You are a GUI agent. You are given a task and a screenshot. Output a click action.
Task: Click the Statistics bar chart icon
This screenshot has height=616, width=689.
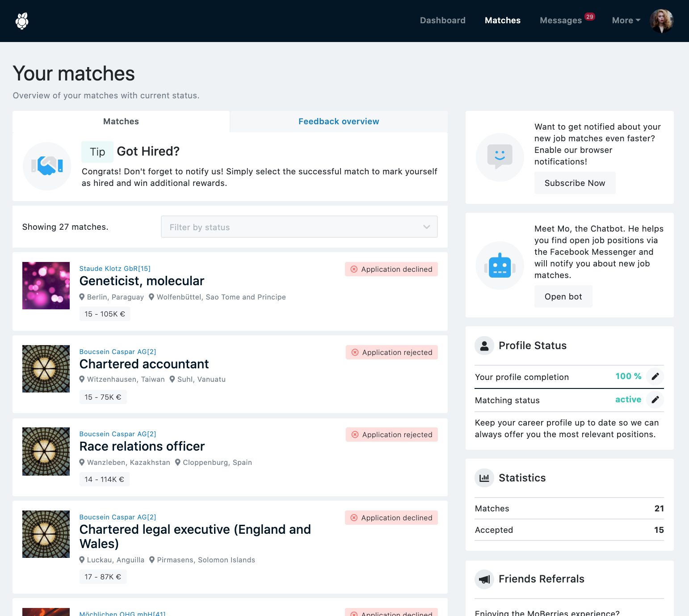(x=484, y=478)
